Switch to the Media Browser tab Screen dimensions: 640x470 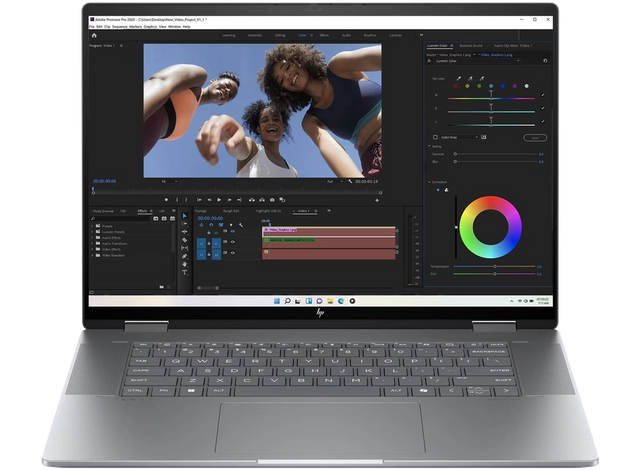point(103,211)
